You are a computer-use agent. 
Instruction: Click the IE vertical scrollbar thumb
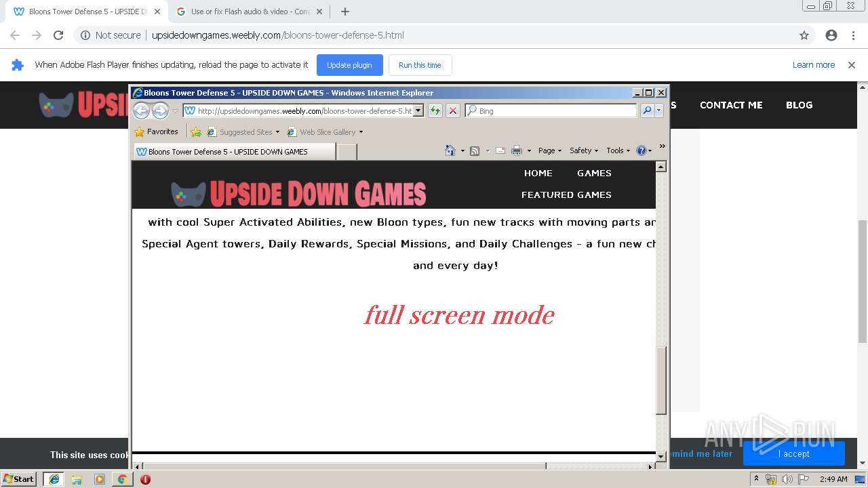[661, 380]
